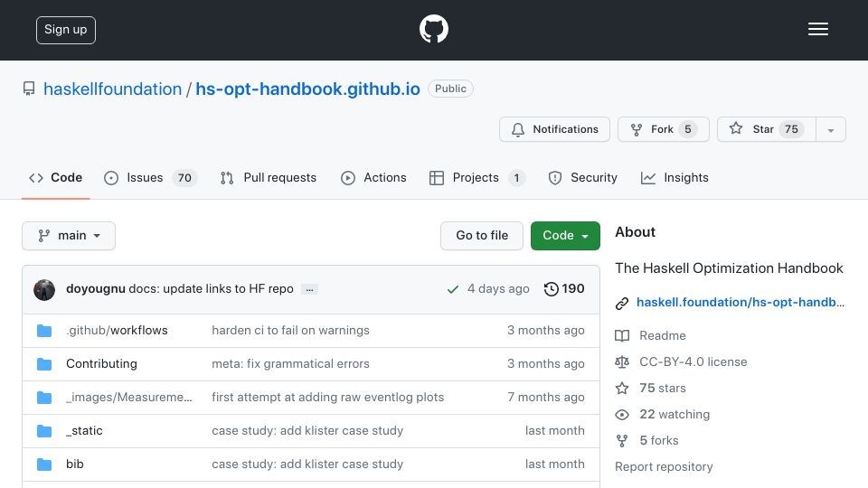Open 'first attempt at adding raw eventlog plots' commit
868x488 pixels.
pyautogui.click(x=327, y=398)
